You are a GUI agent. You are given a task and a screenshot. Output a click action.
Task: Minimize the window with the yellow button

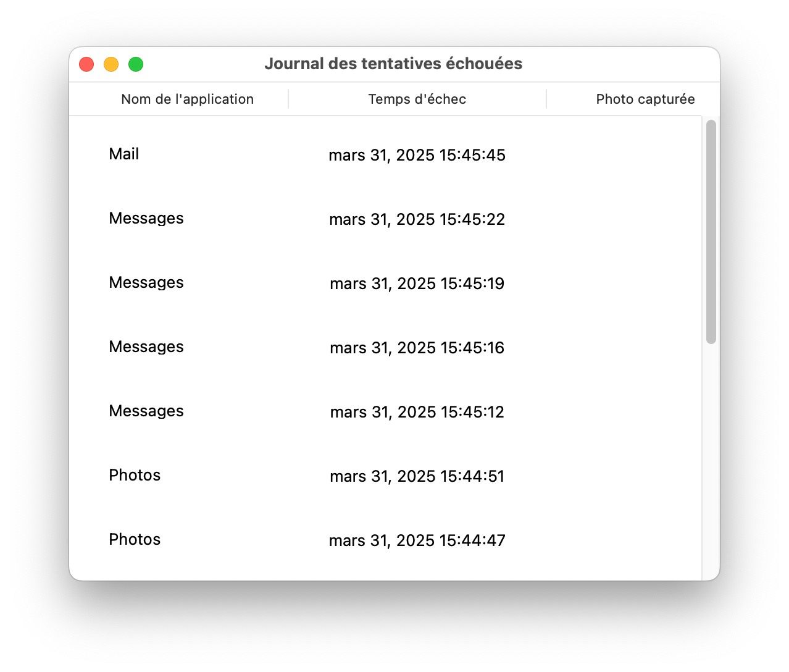(x=111, y=64)
